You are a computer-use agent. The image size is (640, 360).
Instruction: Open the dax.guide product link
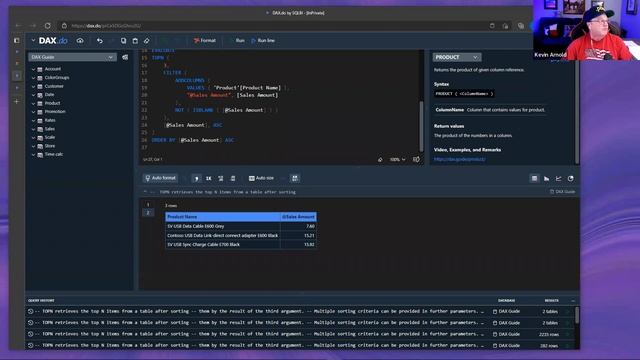pyautogui.click(x=460, y=159)
